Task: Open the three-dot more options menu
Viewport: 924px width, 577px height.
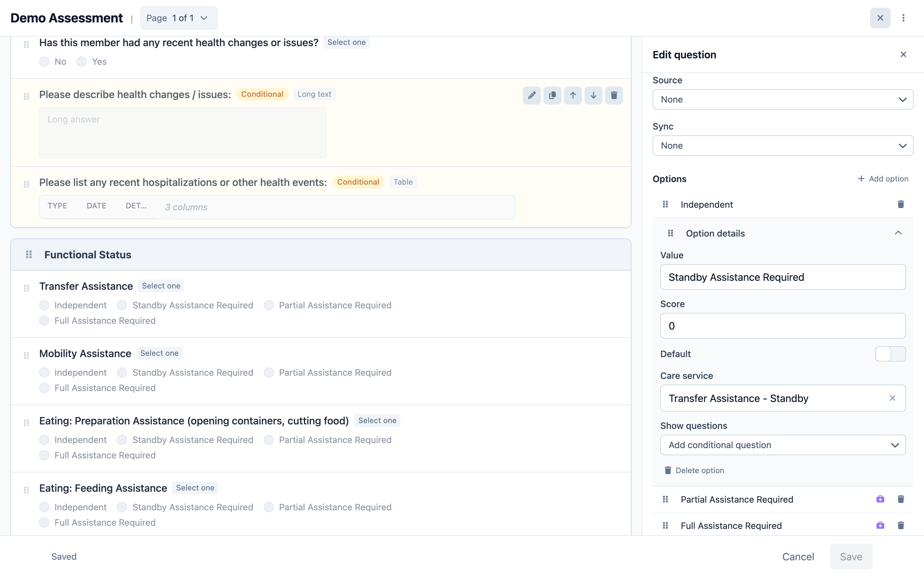Action: click(x=903, y=18)
